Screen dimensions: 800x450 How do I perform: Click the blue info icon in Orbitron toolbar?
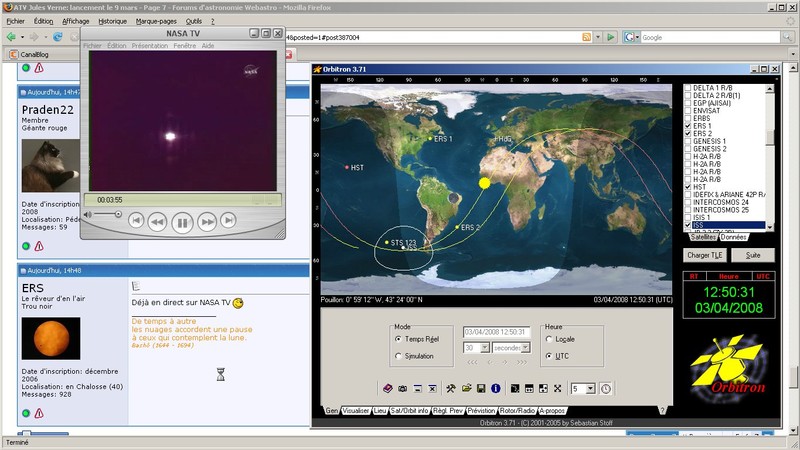click(495, 388)
